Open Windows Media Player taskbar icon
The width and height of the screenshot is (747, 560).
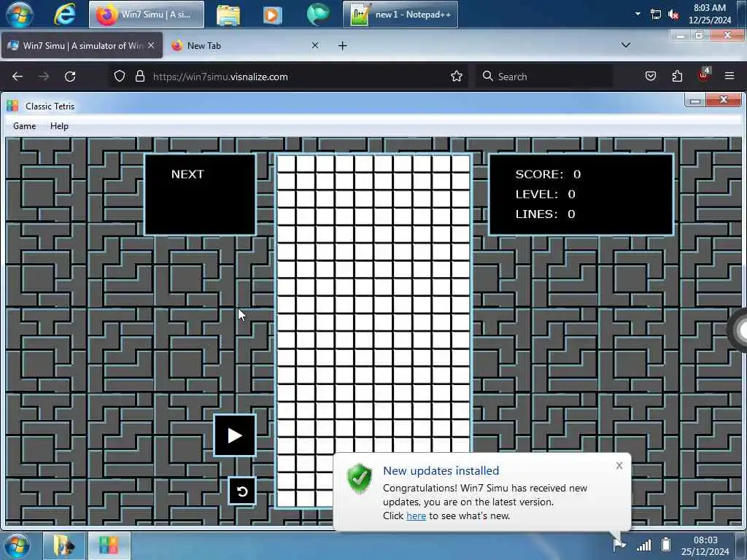[x=273, y=15]
